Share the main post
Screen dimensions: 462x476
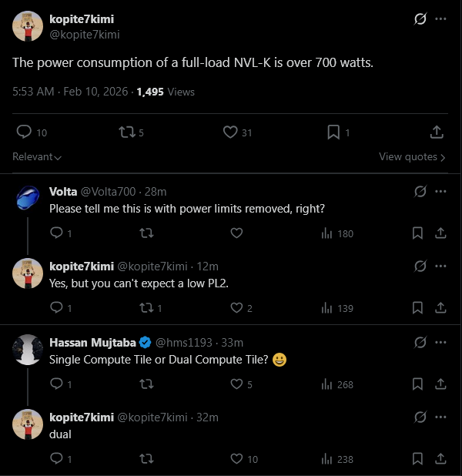coord(437,132)
